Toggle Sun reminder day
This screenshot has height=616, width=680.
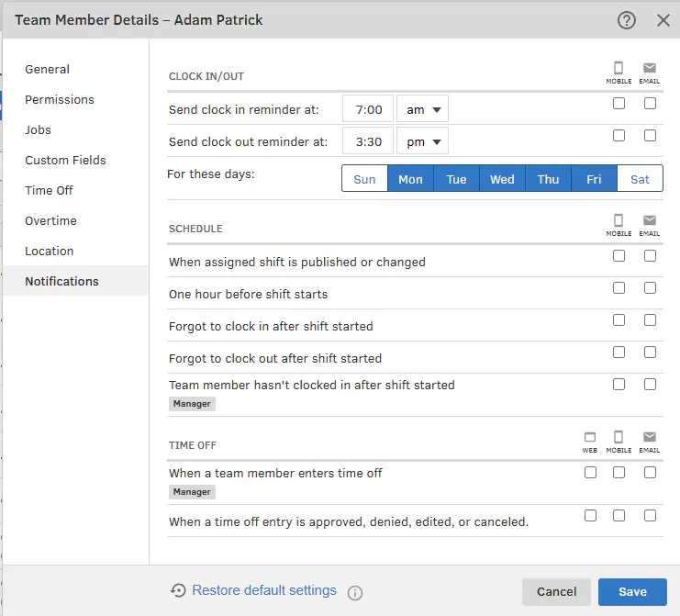point(364,178)
